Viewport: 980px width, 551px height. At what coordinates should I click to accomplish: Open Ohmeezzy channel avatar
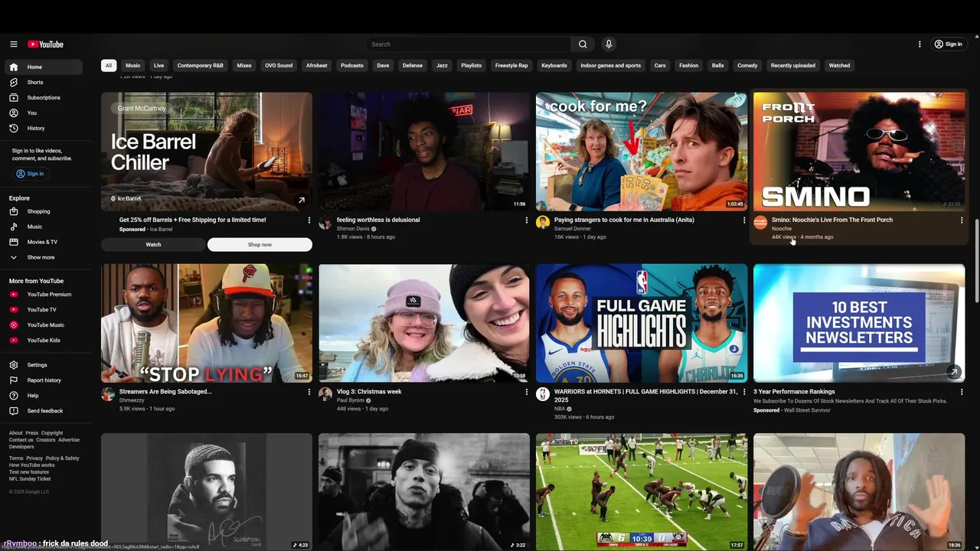(108, 394)
